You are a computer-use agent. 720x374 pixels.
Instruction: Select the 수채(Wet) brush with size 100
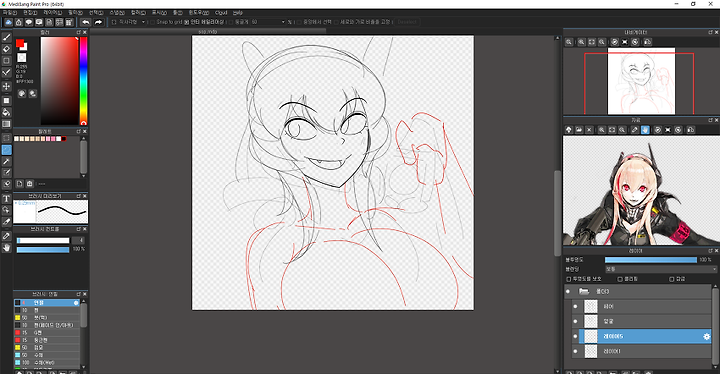coord(47,363)
